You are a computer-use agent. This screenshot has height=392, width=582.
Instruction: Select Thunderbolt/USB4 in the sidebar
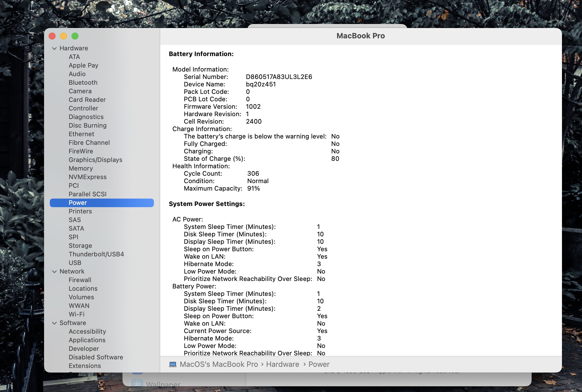tap(96, 254)
